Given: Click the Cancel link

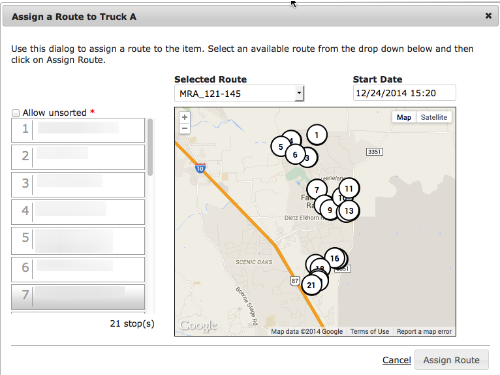Looking at the screenshot, I should [x=396, y=360].
